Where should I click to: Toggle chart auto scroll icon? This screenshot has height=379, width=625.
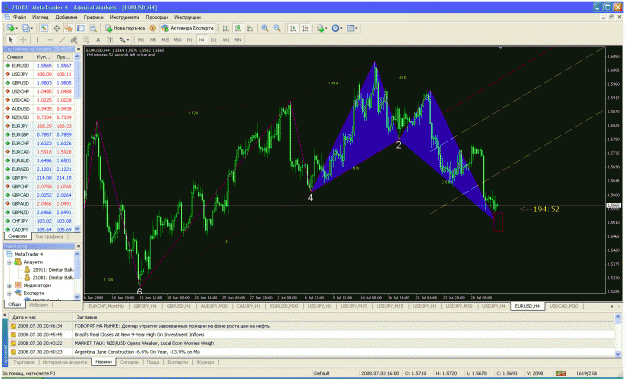[x=293, y=28]
